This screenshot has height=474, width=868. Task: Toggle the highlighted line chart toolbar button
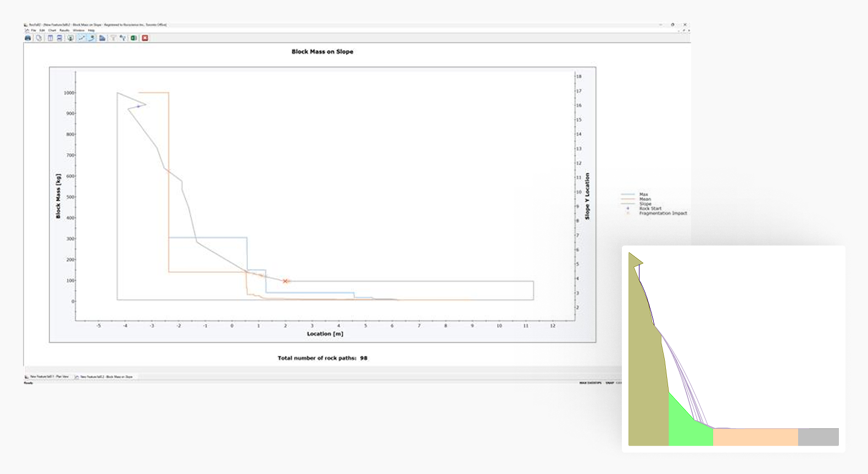tap(81, 38)
